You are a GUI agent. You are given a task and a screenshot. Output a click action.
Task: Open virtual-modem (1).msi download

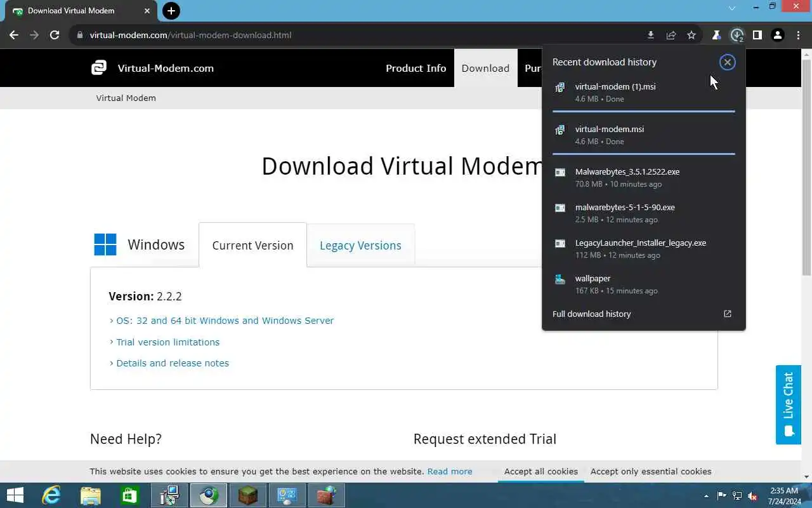click(643, 93)
